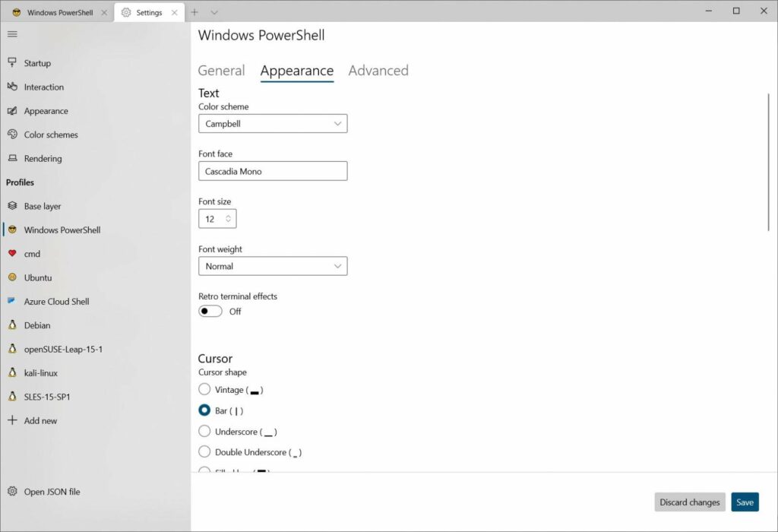Click the SLES-15-SP1 penguin icon
This screenshot has height=532, width=778.
point(12,396)
